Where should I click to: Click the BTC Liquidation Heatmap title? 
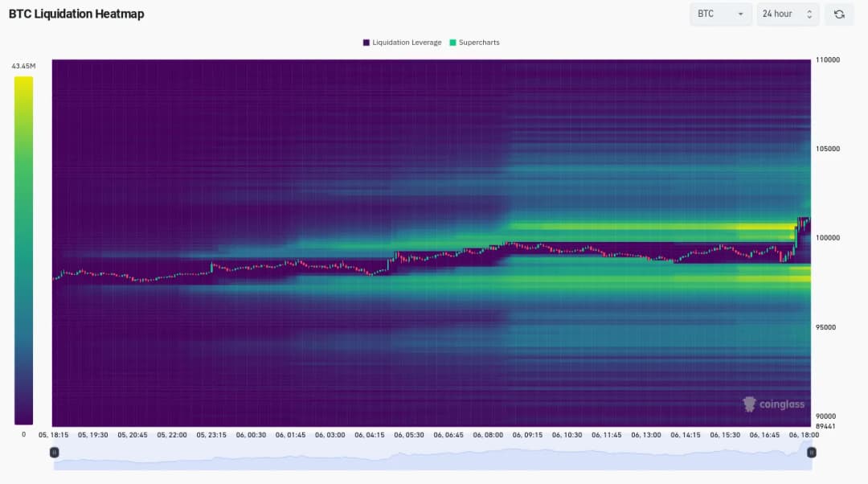[76, 14]
